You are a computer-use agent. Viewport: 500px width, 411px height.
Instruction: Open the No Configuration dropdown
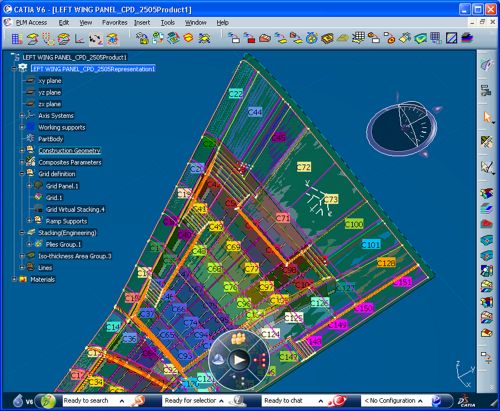(420, 401)
